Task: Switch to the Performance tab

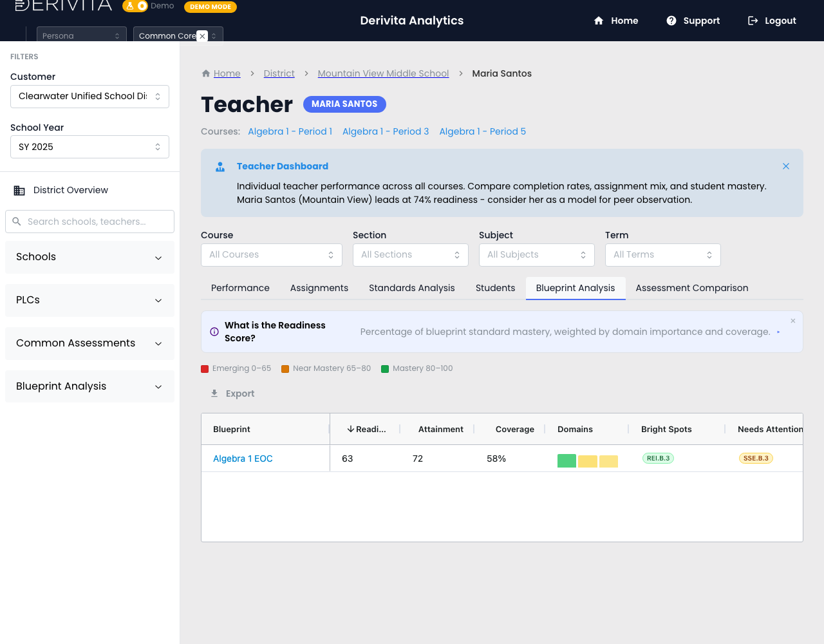Action: coord(240,288)
